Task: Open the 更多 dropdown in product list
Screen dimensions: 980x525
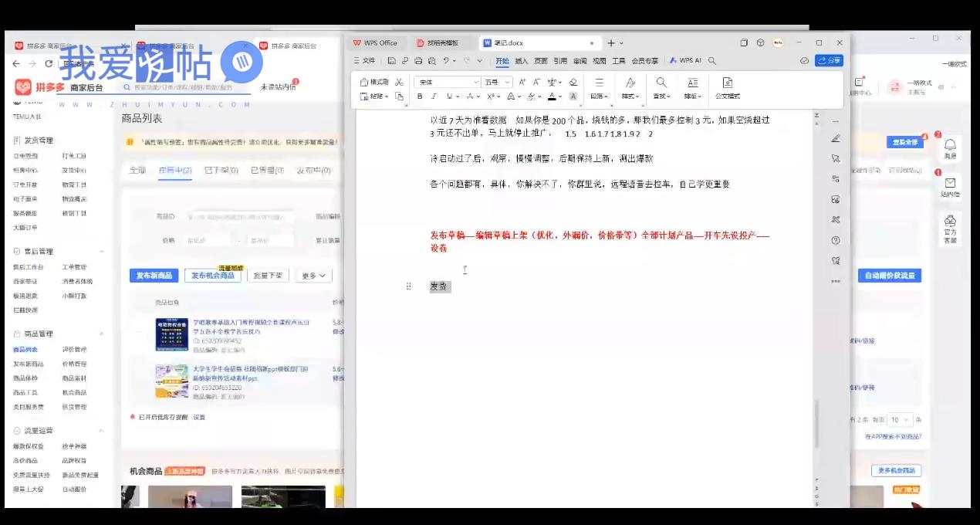Action: click(x=313, y=276)
